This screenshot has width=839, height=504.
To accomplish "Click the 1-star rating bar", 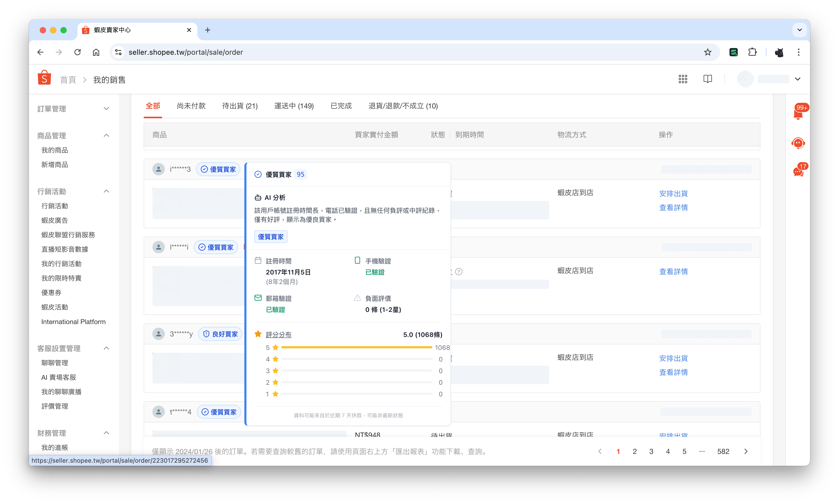I will pyautogui.click(x=356, y=394).
